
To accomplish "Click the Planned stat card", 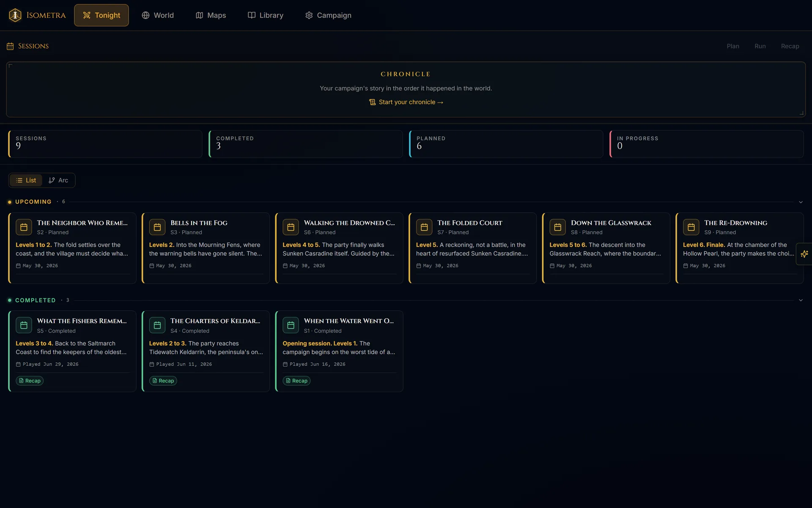I will (x=506, y=144).
